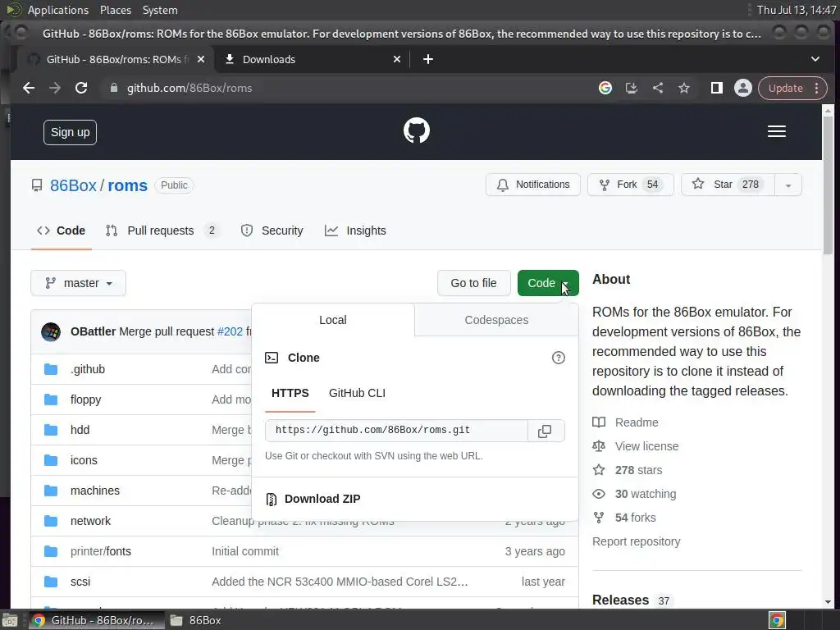Screen dimensions: 840x630
Task: Open the repository Code tab
Action: pyautogui.click(x=61, y=231)
